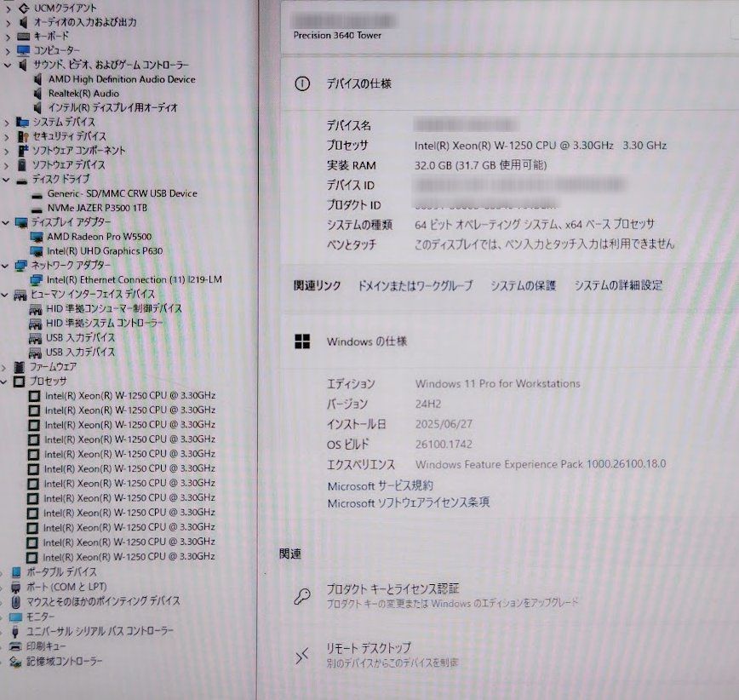Select インテル(R) ディスプレイ用オーディオ device

pyautogui.click(x=112, y=108)
